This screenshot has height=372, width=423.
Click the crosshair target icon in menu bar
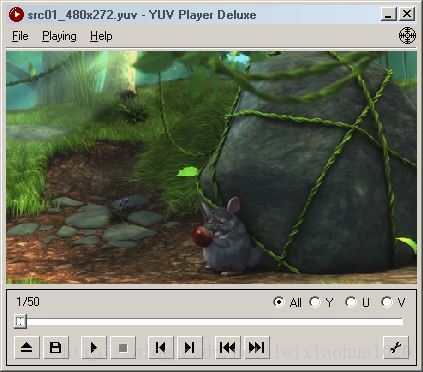407,36
